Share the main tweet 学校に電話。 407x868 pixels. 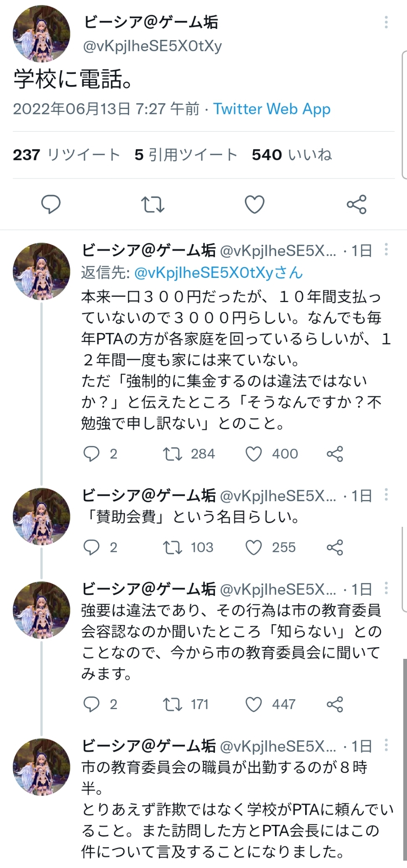(x=356, y=205)
